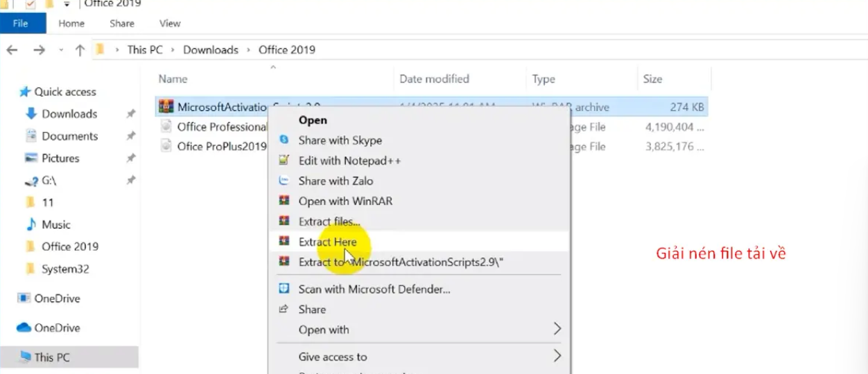This screenshot has width=868, height=374.
Task: Switch to the Home ribbon tab
Action: pos(71,23)
